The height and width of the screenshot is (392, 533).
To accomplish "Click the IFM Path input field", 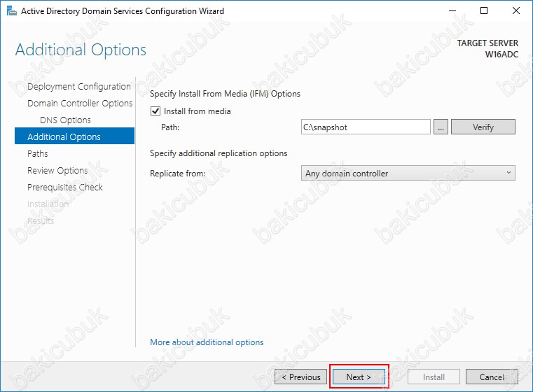I will (366, 127).
